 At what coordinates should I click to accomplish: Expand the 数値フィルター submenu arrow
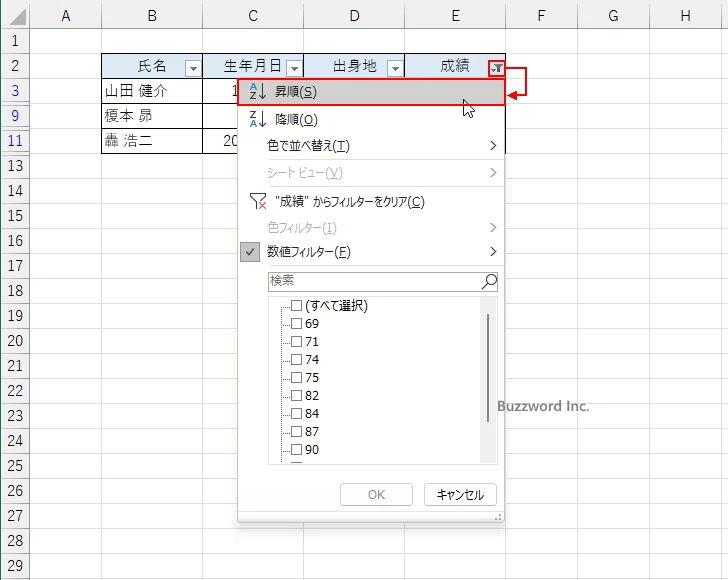[493, 252]
